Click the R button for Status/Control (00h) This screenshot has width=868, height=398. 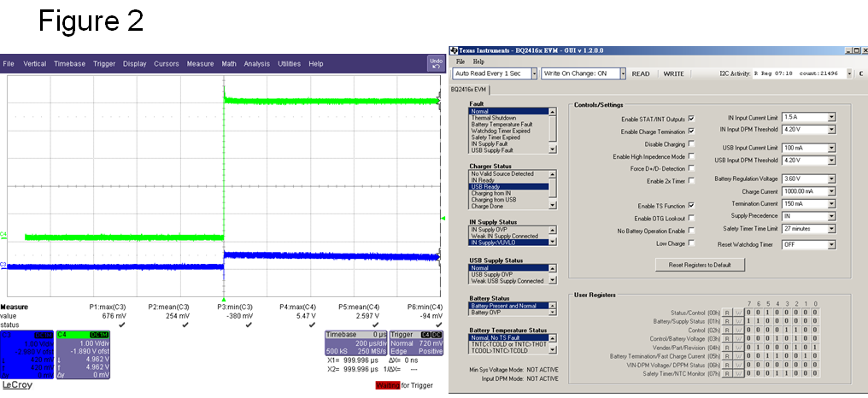pyautogui.click(x=727, y=313)
